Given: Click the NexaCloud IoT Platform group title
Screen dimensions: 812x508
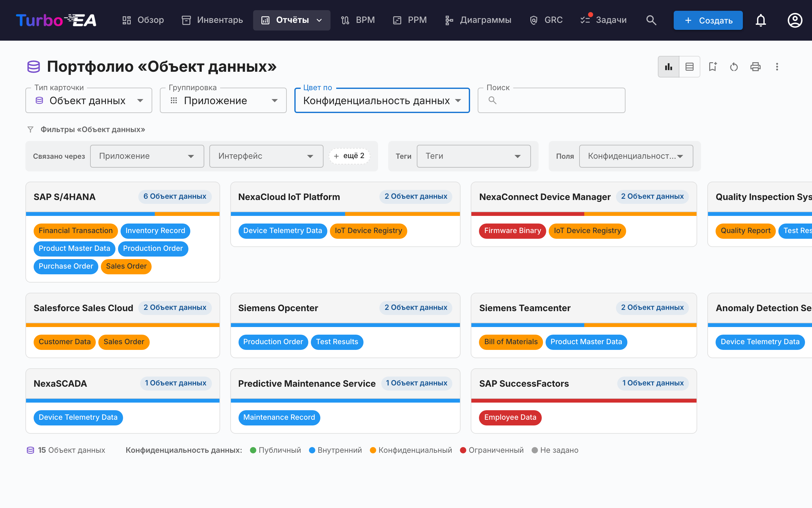Looking at the screenshot, I should tap(289, 197).
